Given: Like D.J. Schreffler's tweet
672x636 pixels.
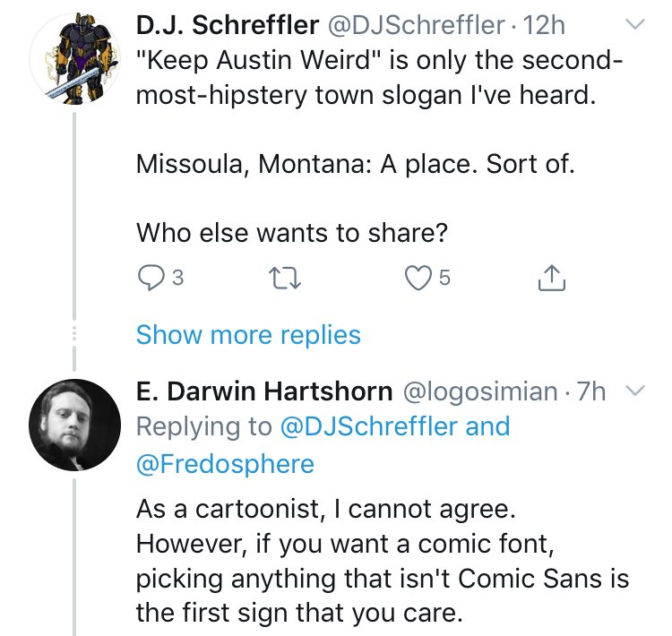Looking at the screenshot, I should [418, 280].
